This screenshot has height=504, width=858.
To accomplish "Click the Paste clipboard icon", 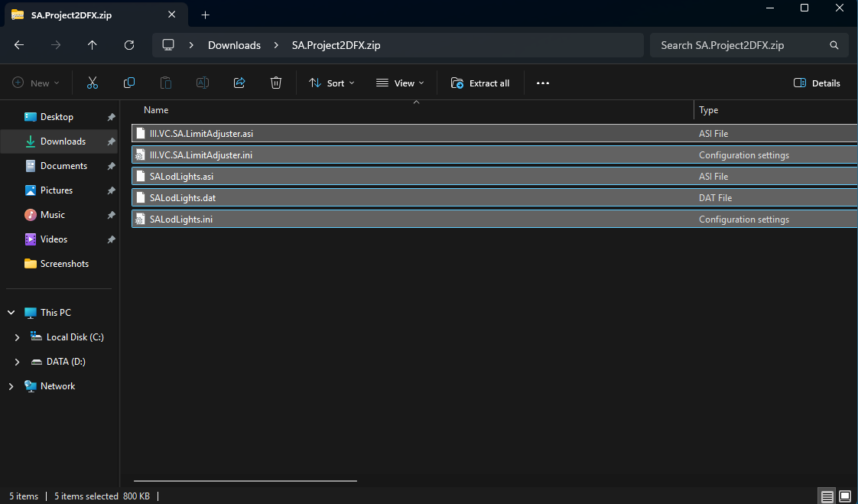I will click(x=166, y=83).
